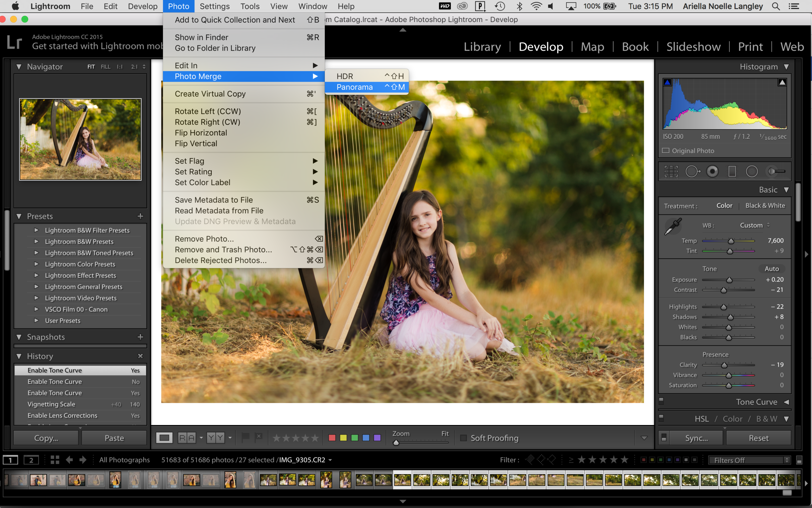Toggle Tone Curve panel on/off switch

tap(661, 401)
